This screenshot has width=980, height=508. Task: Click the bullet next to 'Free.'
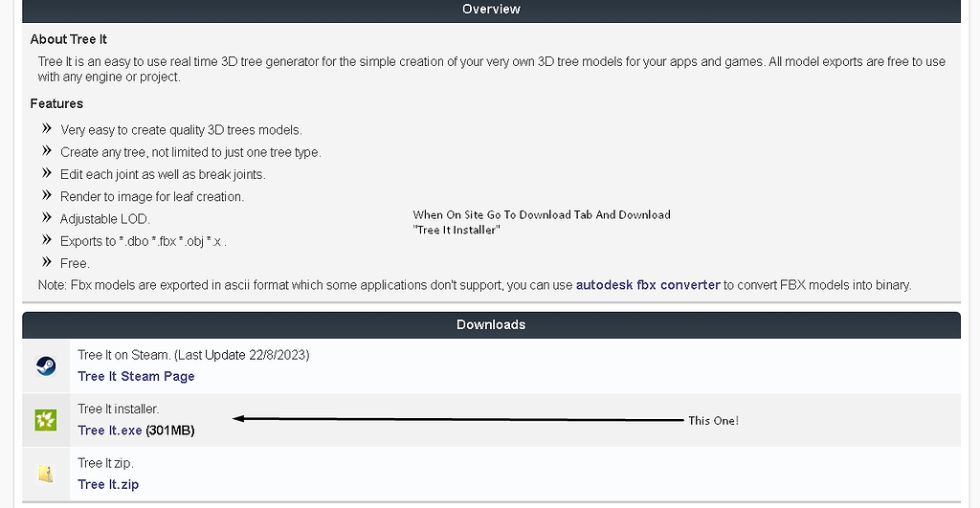coord(46,262)
